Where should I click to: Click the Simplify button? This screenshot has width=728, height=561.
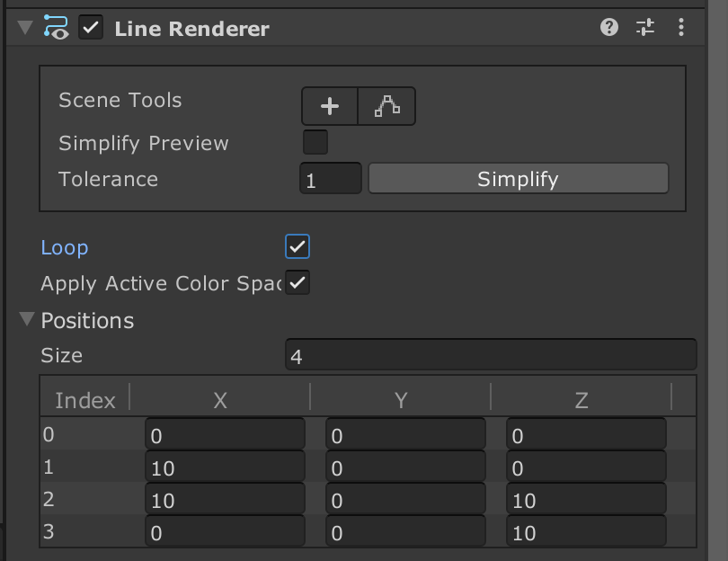(519, 178)
